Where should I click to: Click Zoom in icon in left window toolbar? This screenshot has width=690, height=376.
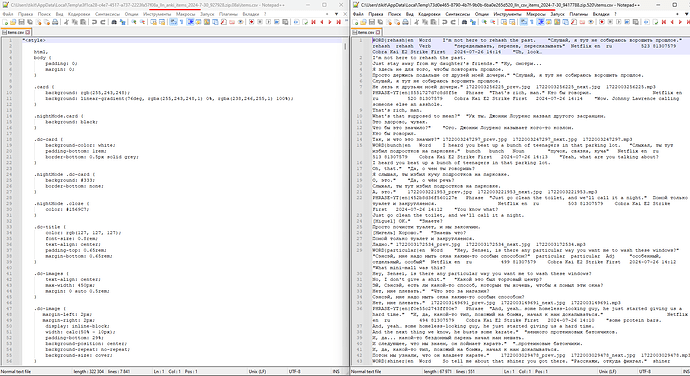(134, 22)
